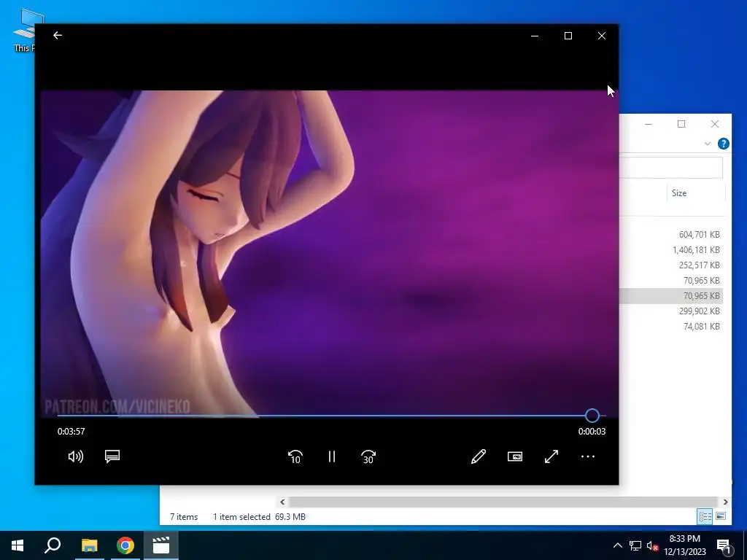Click the File Explorer search box
The height and width of the screenshot is (560, 747).
coord(671,168)
